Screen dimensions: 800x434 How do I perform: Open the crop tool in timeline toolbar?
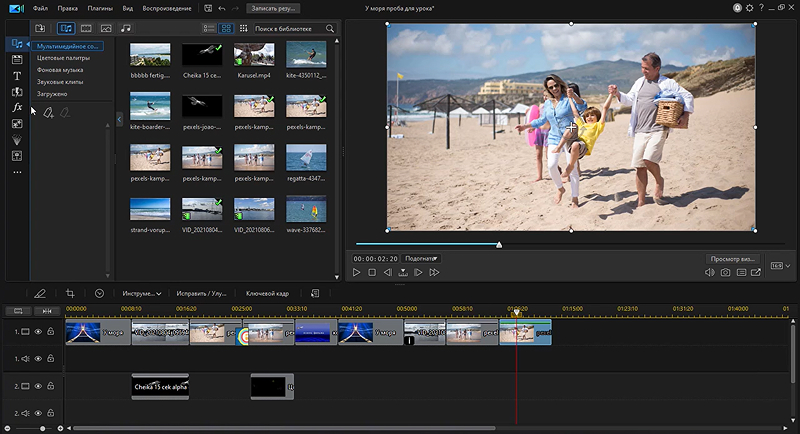click(x=70, y=293)
